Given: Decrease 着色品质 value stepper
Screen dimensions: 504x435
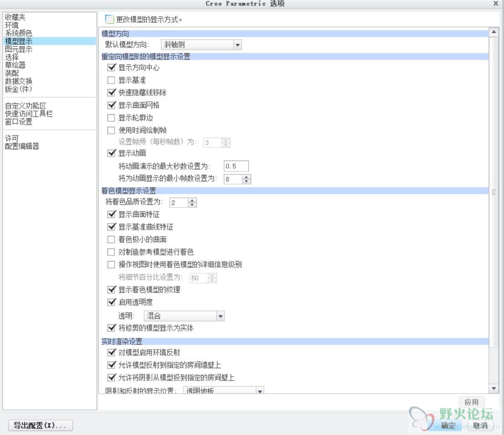Looking at the screenshot, I should tap(192, 205).
